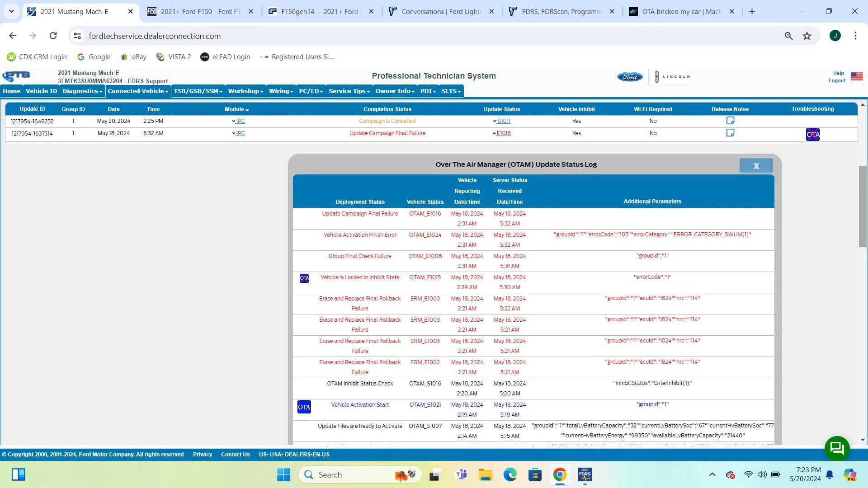
Task: View site information icon in address bar
Action: [77, 36]
